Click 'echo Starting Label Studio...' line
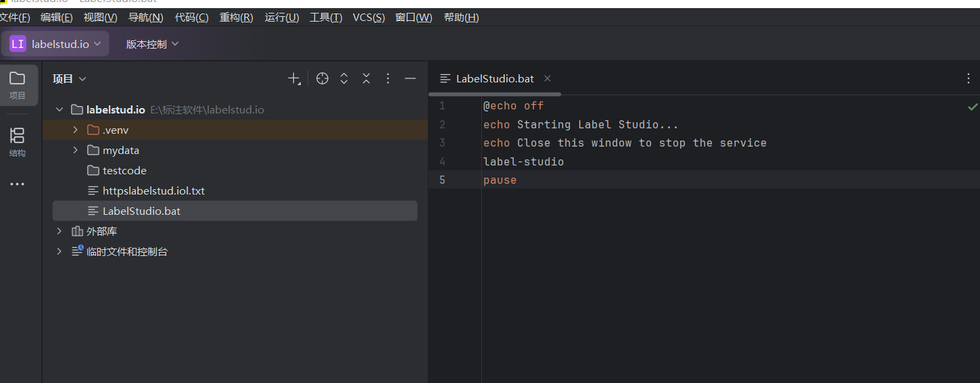Image resolution: width=980 pixels, height=383 pixels. [581, 124]
